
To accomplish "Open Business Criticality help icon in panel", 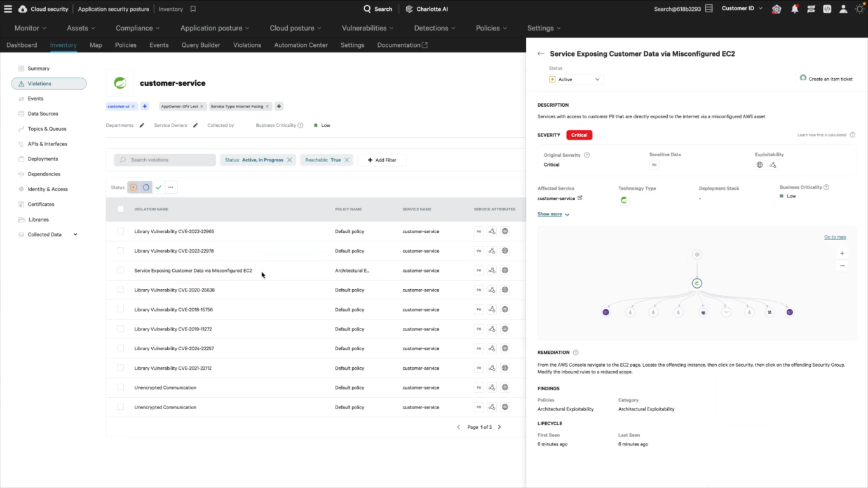I will (x=826, y=187).
